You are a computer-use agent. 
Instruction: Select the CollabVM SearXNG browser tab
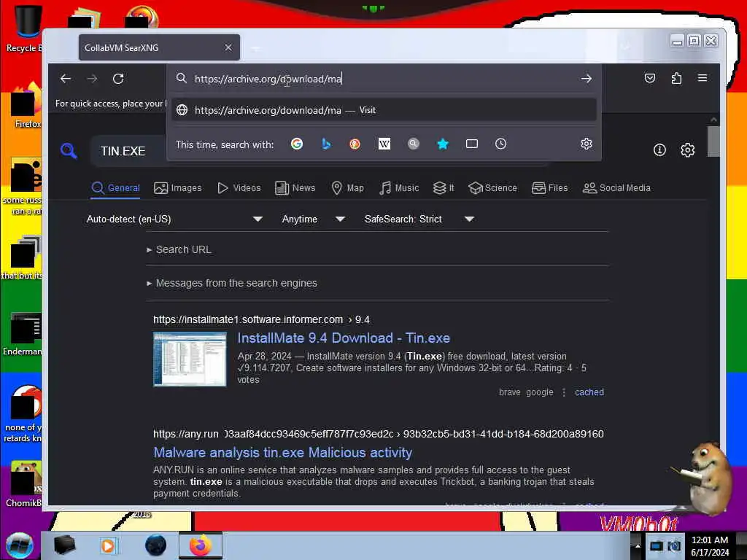click(x=159, y=47)
